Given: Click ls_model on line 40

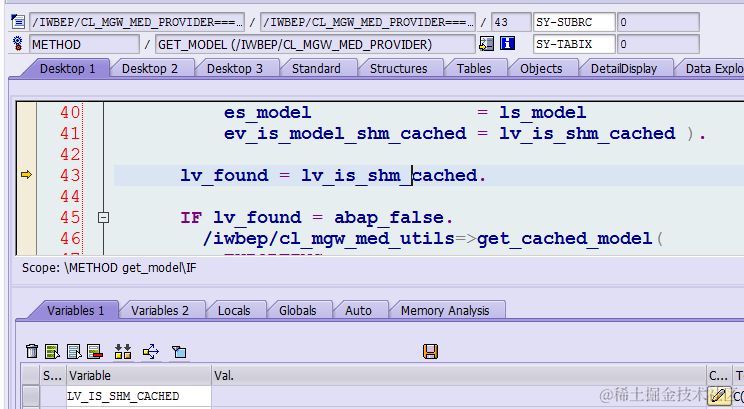Looking at the screenshot, I should pyautogui.click(x=542, y=113).
